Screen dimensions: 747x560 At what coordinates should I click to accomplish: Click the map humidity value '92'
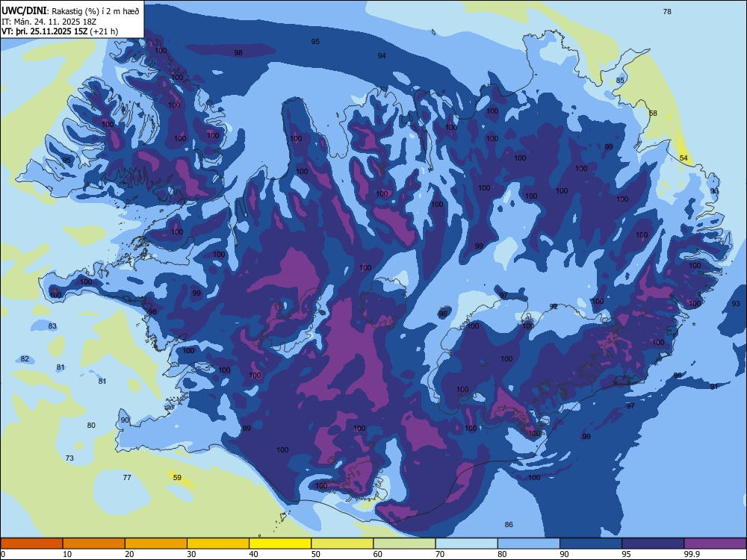point(554,307)
